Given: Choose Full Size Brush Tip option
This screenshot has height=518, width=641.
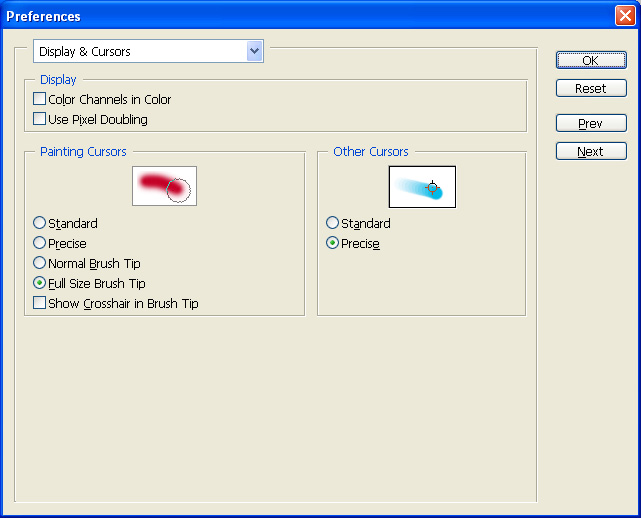Looking at the screenshot, I should [x=39, y=283].
